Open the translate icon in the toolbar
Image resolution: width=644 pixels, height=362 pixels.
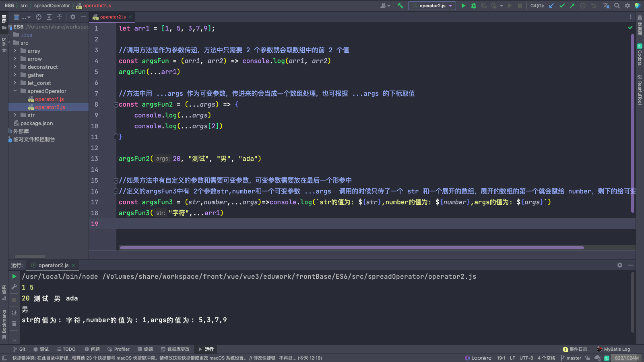[606, 6]
